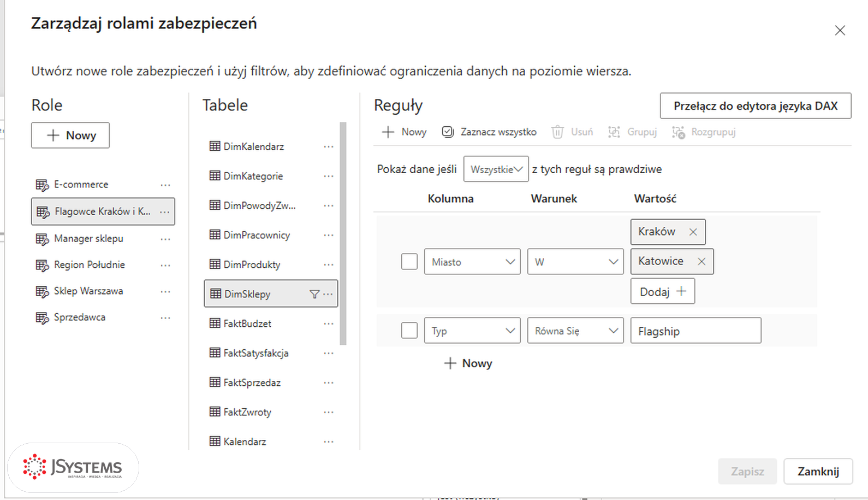Click the tables list vertical scrollbar
Screen dimensions: 868x500
[x=343, y=234]
